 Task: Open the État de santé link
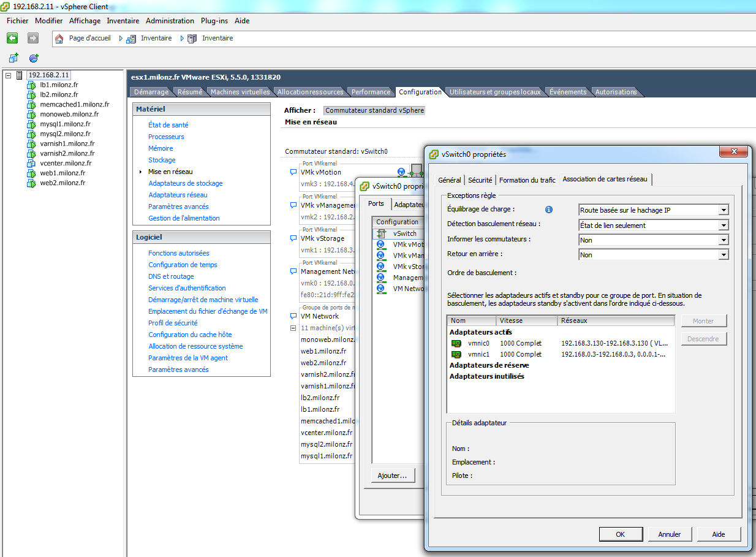point(168,125)
